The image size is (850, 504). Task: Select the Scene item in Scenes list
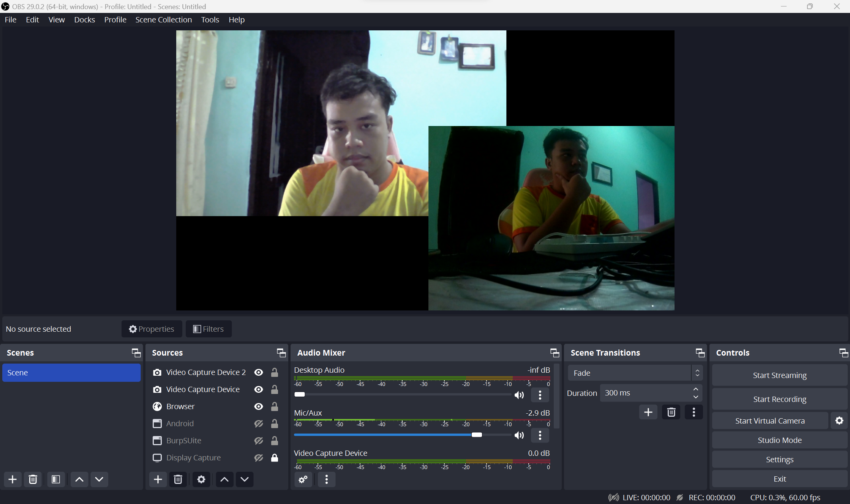click(71, 373)
